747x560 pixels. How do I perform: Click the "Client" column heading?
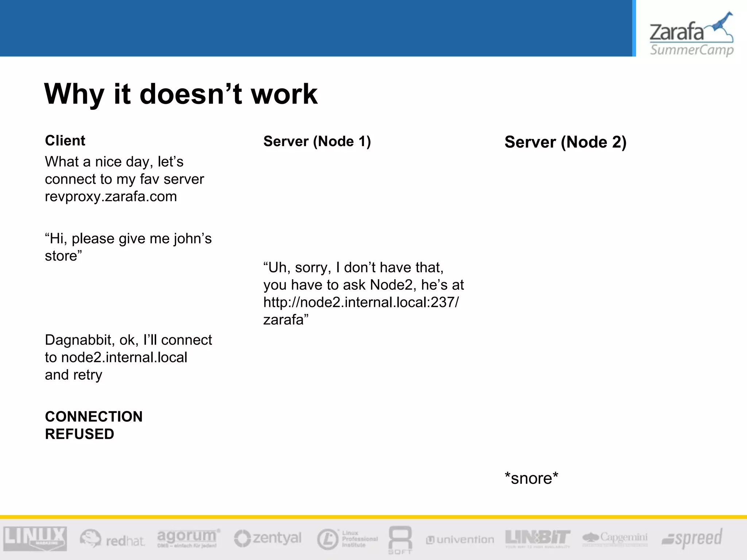[x=65, y=140]
